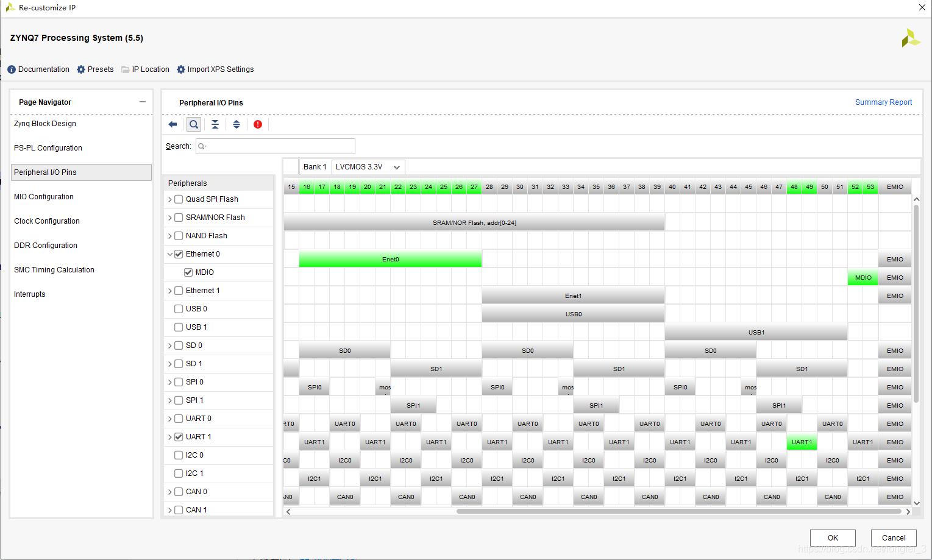Click the red error indicator icon
This screenshot has height=560, width=932.
click(258, 124)
